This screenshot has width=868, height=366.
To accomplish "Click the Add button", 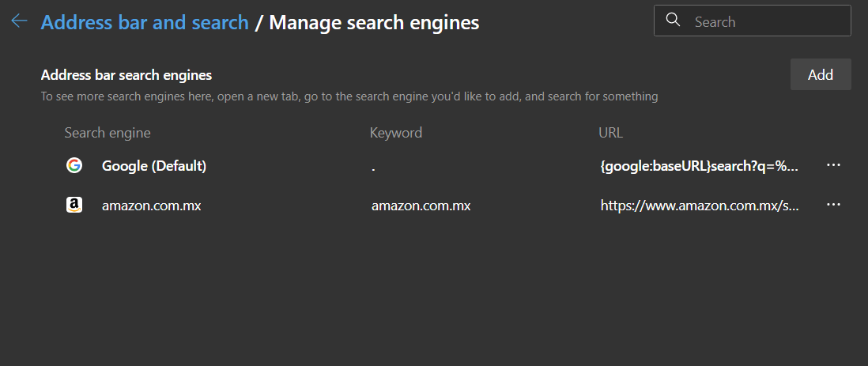I will pyautogui.click(x=820, y=74).
